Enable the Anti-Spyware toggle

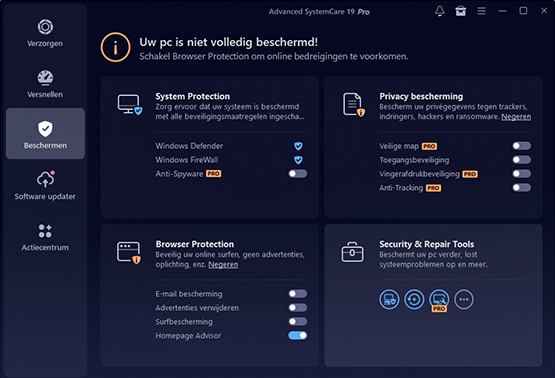coord(297,174)
